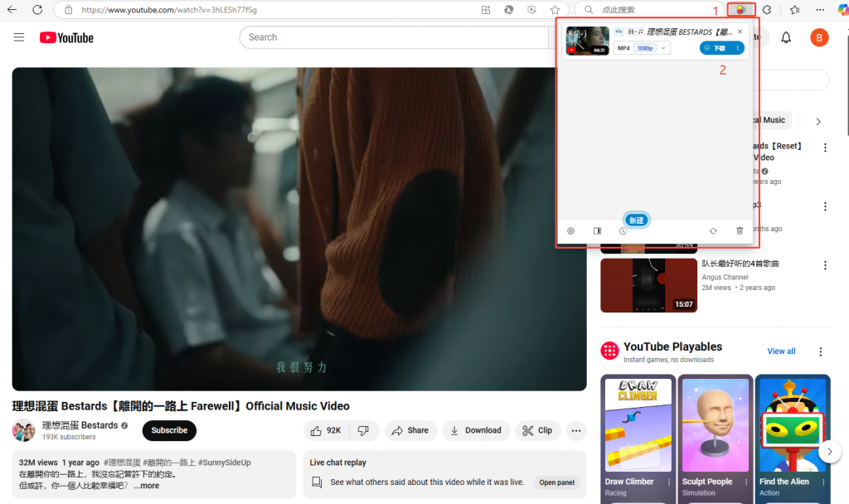
Task: Open the browser apps grid icon
Action: (x=486, y=10)
